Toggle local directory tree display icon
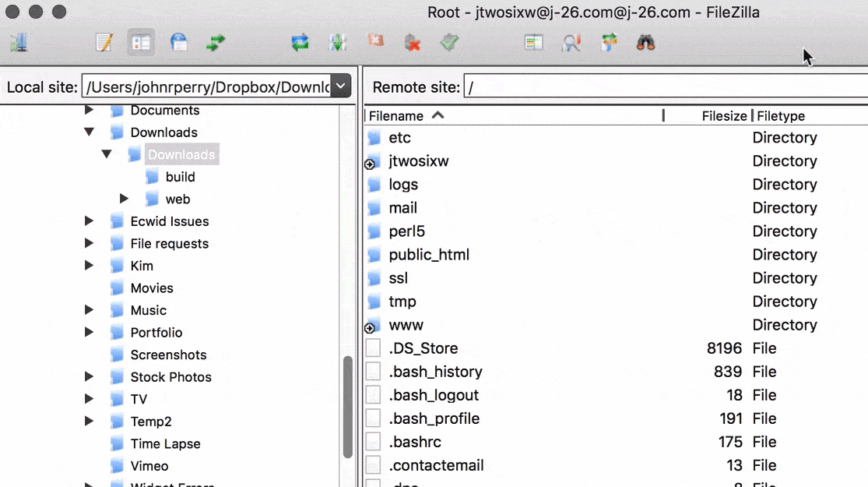Screen dimensions: 868x487 coord(141,42)
